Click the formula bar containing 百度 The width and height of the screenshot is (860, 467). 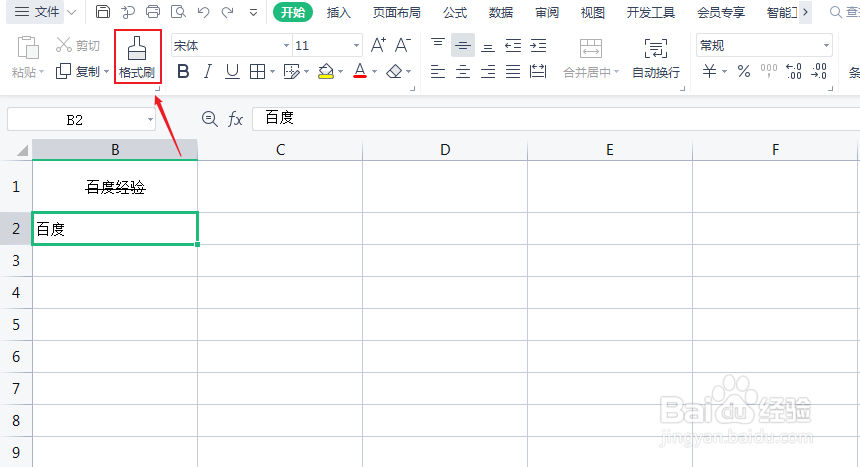556,119
